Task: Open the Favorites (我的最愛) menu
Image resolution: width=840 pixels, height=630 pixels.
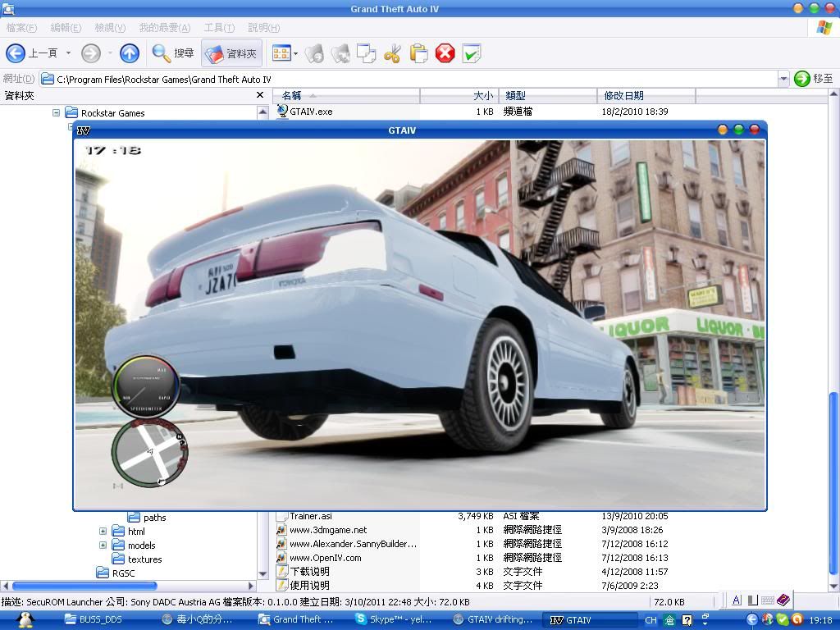Action: coord(164,28)
